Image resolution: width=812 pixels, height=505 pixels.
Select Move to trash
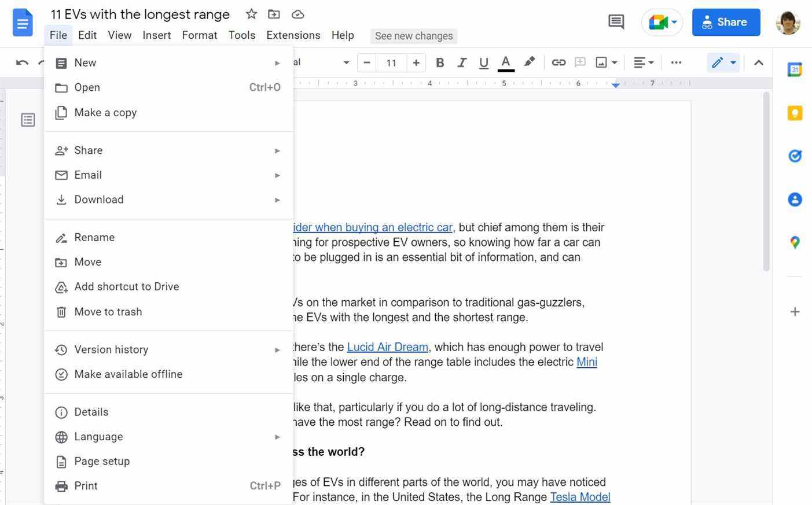[x=168, y=312]
